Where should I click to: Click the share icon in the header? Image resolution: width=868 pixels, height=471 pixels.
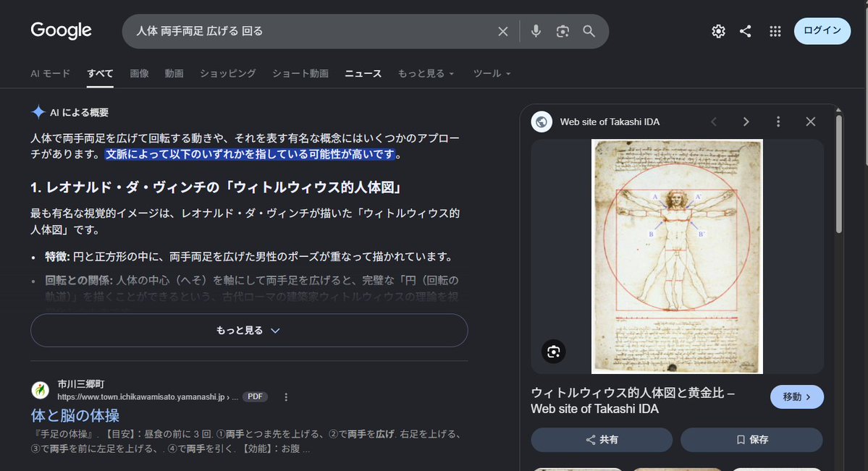[746, 31]
